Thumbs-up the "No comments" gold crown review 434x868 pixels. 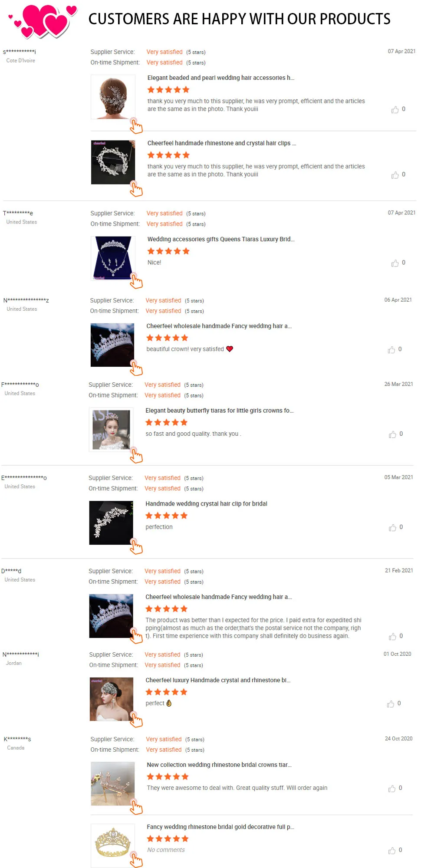pos(392,851)
